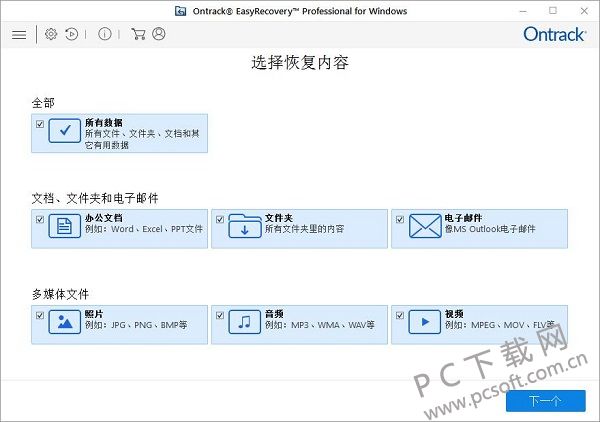
Task: Click the 全部 section heading
Action: point(43,103)
